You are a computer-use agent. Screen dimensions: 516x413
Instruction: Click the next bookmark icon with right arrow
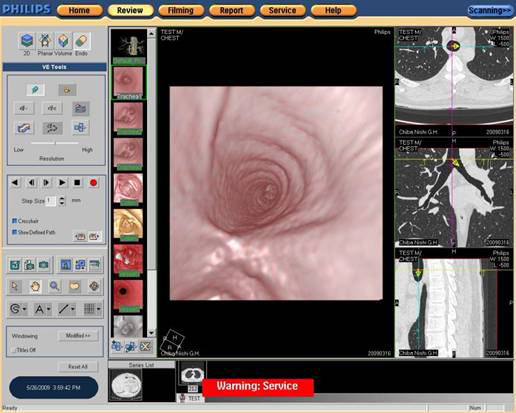coord(94,237)
